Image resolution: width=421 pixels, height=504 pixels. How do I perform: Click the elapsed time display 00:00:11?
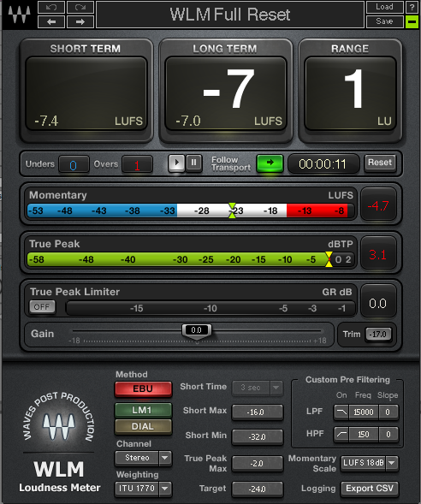(323, 164)
